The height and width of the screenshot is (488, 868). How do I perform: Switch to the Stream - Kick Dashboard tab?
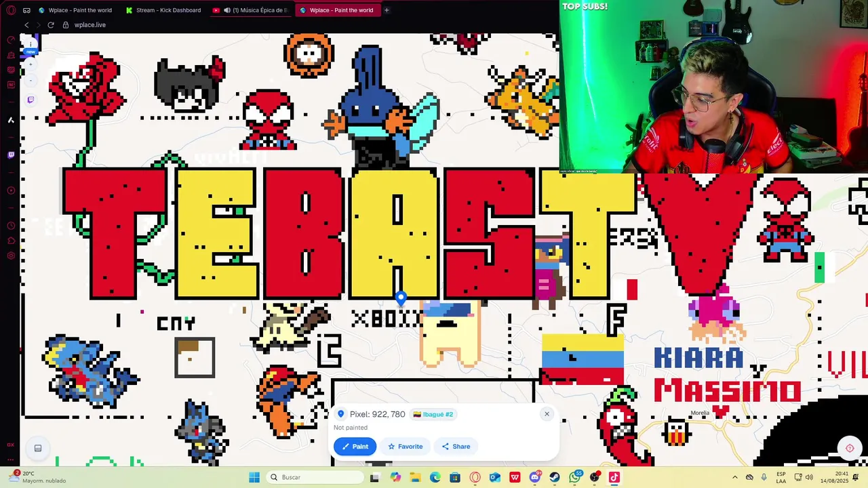(164, 10)
